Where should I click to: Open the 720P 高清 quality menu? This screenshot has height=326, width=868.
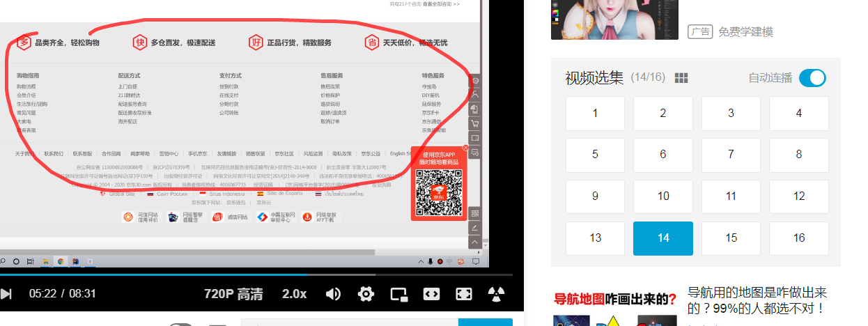click(x=233, y=293)
